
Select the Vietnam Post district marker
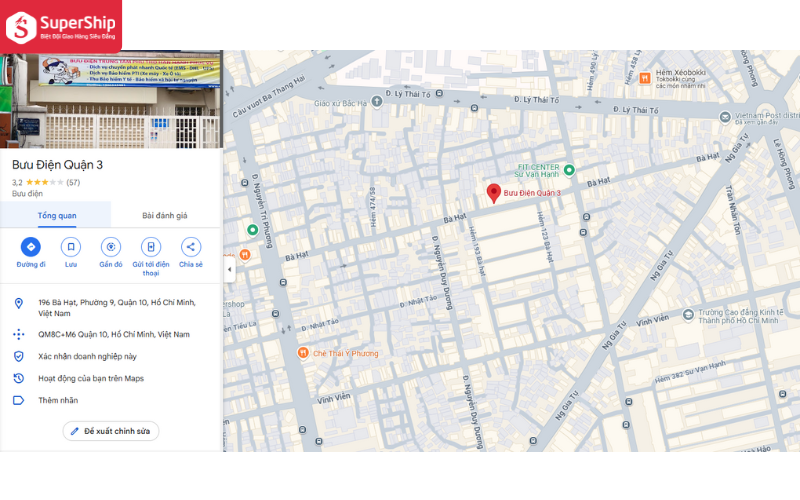[725, 117]
